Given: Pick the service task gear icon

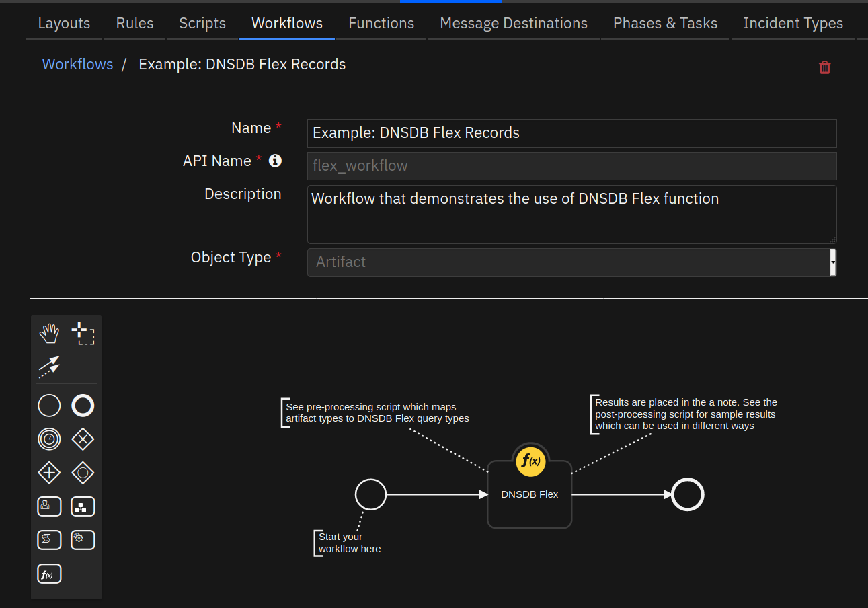Looking at the screenshot, I should [83, 540].
